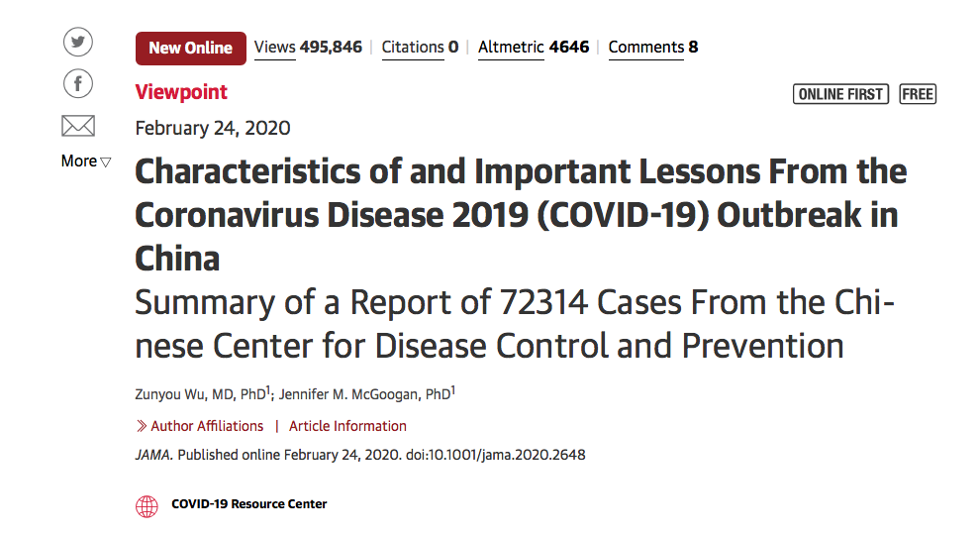The image size is (980, 537).
Task: Share the article on Facebook
Action: point(78,83)
